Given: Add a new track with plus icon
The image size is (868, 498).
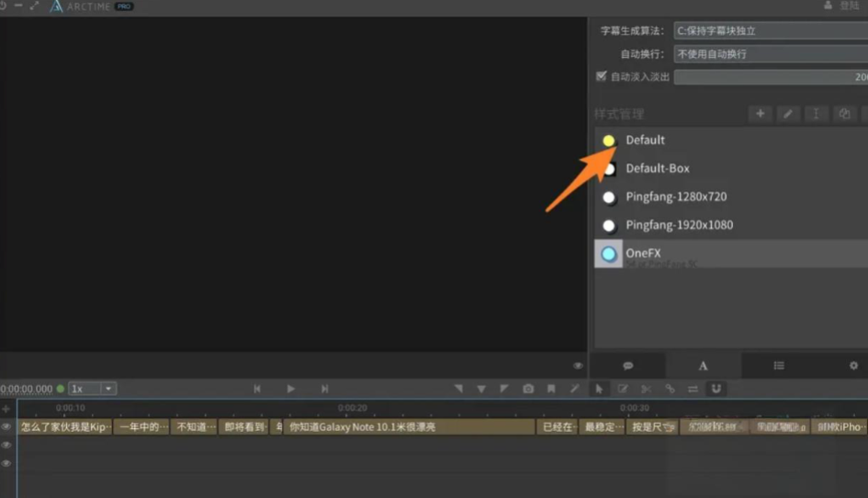Looking at the screenshot, I should click(6, 409).
